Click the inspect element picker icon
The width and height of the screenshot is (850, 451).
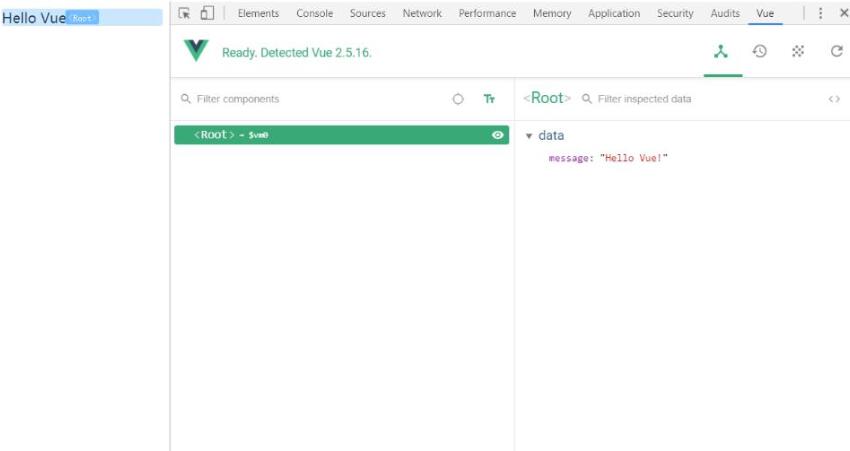[x=184, y=13]
